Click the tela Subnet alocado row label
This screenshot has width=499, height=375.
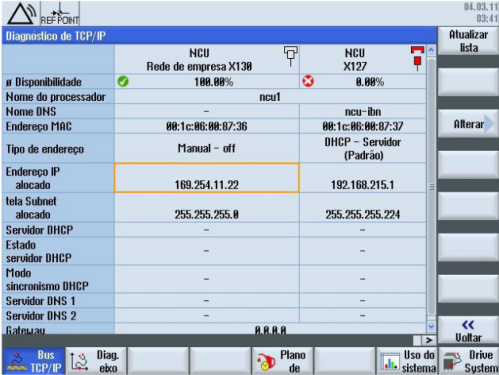(31, 208)
